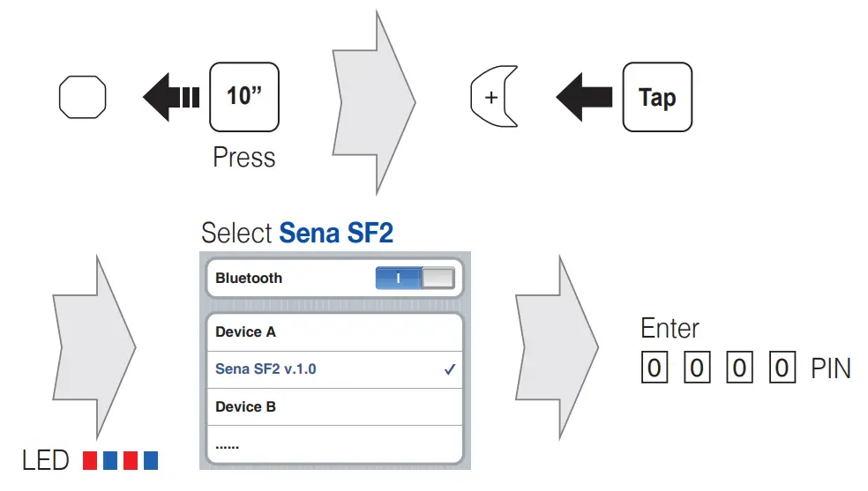Screen dimensions: 868x491
Task: Click the octagonal center button icon
Action: 82,96
